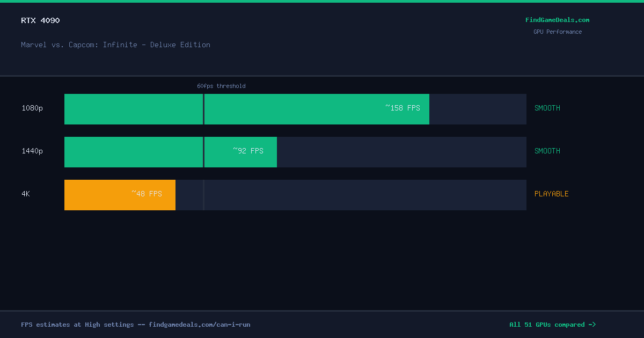This screenshot has width=644, height=338.
Task: Click the orange ~48 FPS bar
Action: point(120,195)
